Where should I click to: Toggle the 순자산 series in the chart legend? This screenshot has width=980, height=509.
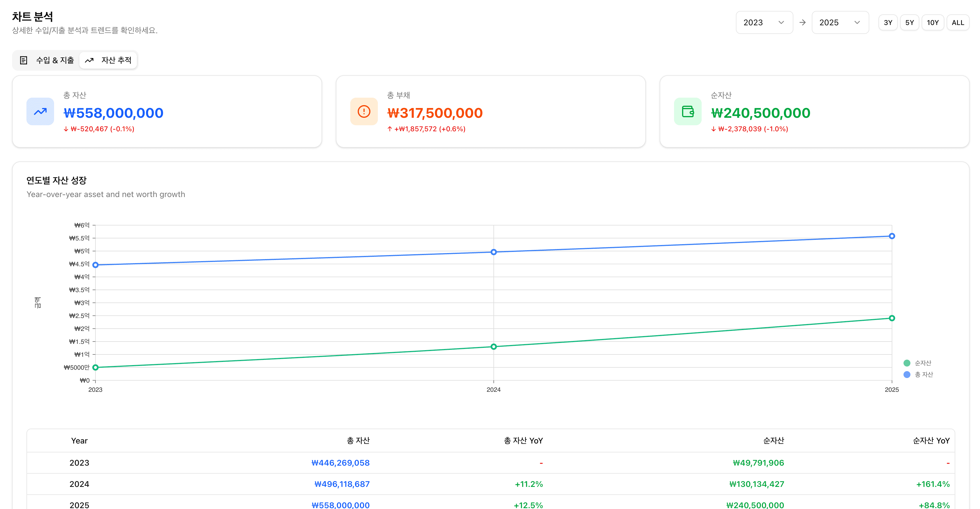coord(922,363)
